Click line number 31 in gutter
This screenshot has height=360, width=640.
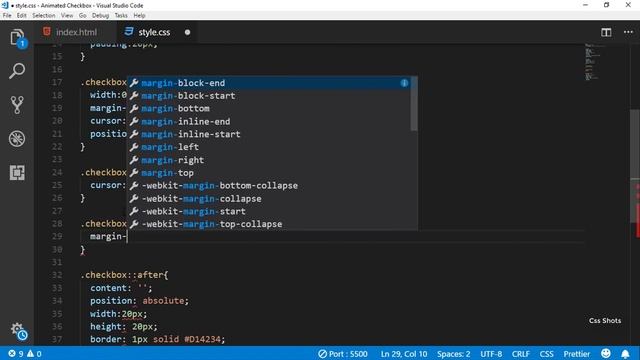[57, 262]
